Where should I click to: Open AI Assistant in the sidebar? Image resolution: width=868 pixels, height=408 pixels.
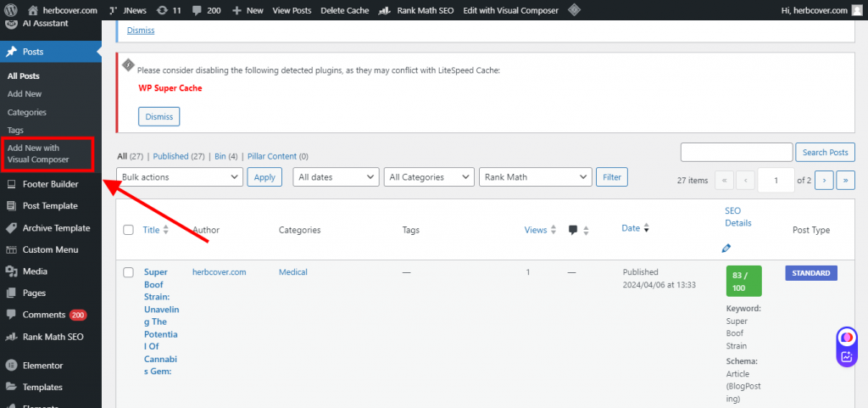[45, 23]
